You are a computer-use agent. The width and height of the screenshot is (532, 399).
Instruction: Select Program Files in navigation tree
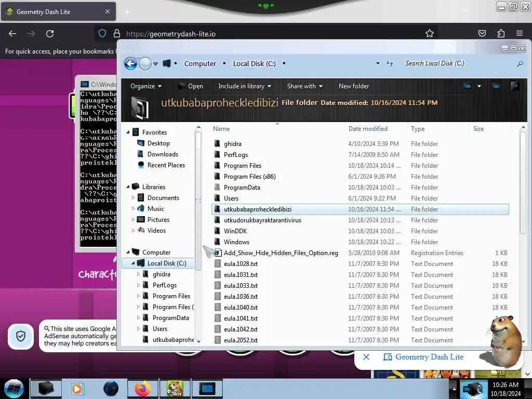tap(171, 296)
